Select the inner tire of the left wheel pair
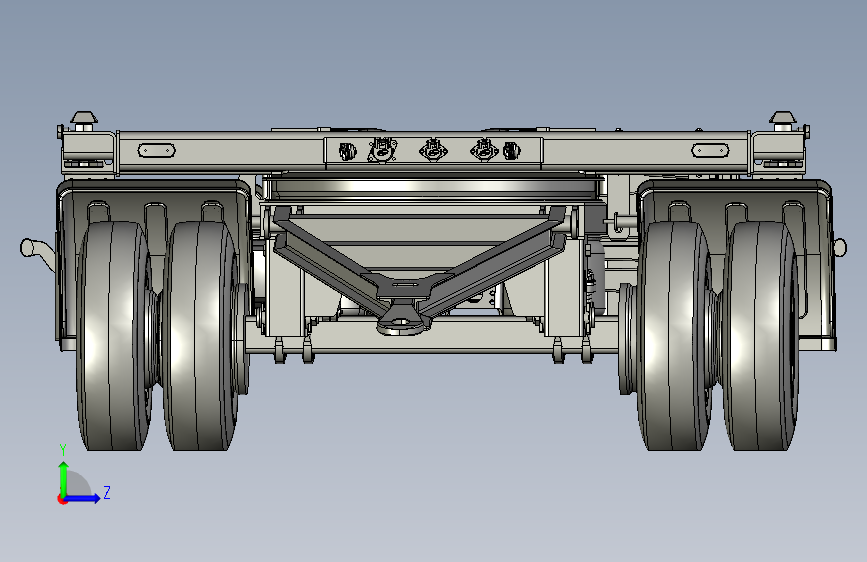 point(201,336)
